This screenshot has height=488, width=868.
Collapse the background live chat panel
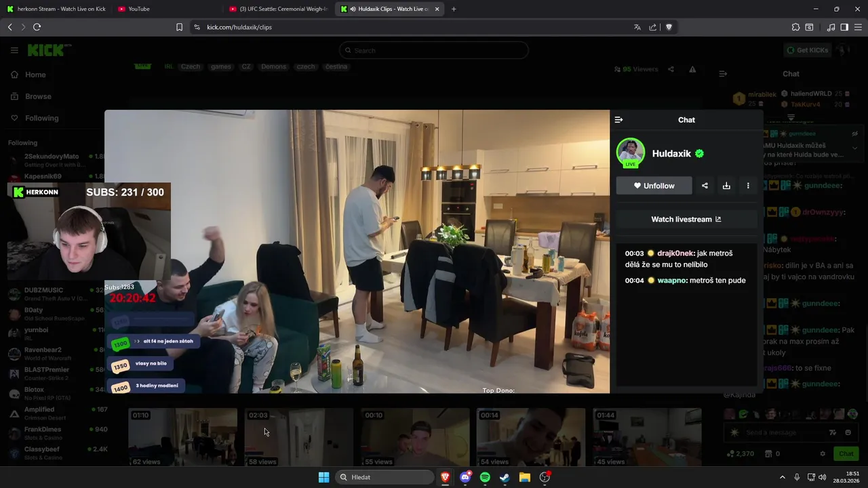click(723, 74)
